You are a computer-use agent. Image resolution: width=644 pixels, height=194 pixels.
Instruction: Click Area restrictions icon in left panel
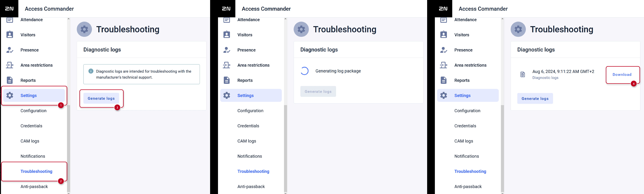point(10,65)
